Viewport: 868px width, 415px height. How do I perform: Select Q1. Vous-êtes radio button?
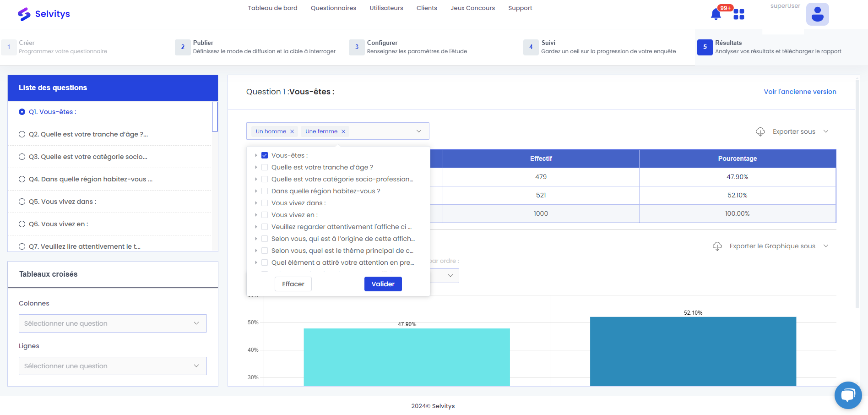click(x=22, y=112)
